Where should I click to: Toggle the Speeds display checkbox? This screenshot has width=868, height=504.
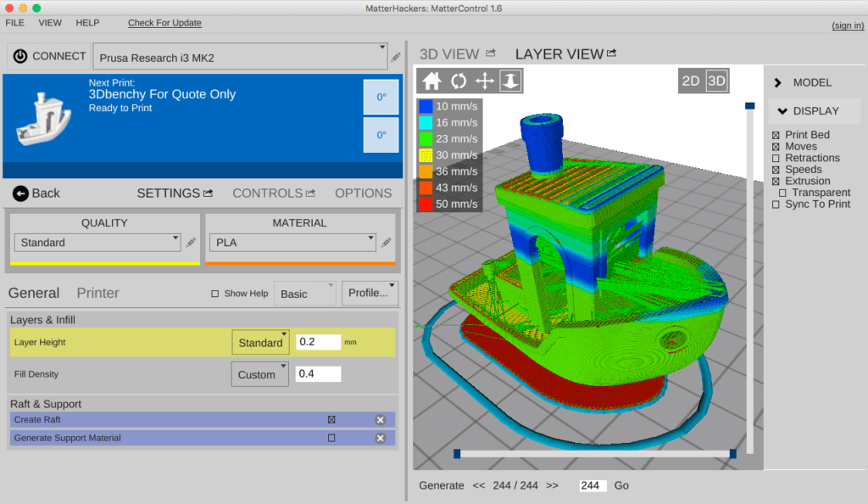pyautogui.click(x=776, y=170)
